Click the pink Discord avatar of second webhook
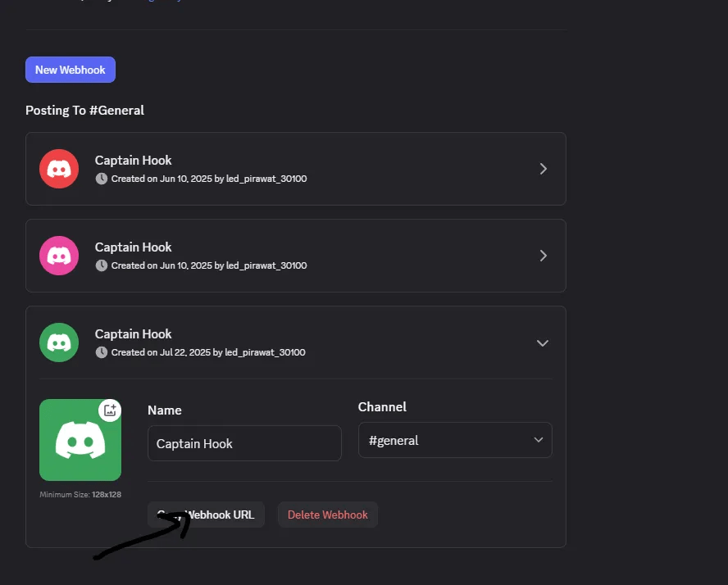This screenshot has height=585, width=728. click(x=59, y=256)
